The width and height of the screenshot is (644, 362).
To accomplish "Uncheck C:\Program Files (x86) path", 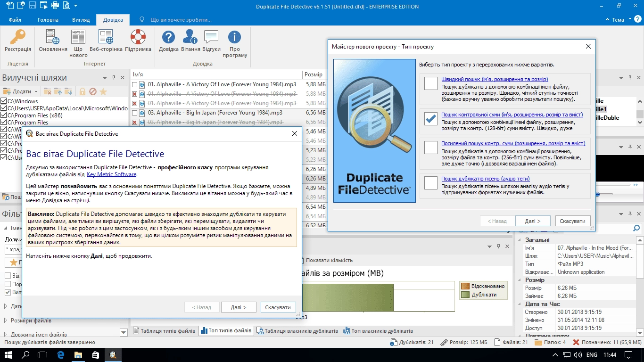I will pyautogui.click(x=4, y=115).
